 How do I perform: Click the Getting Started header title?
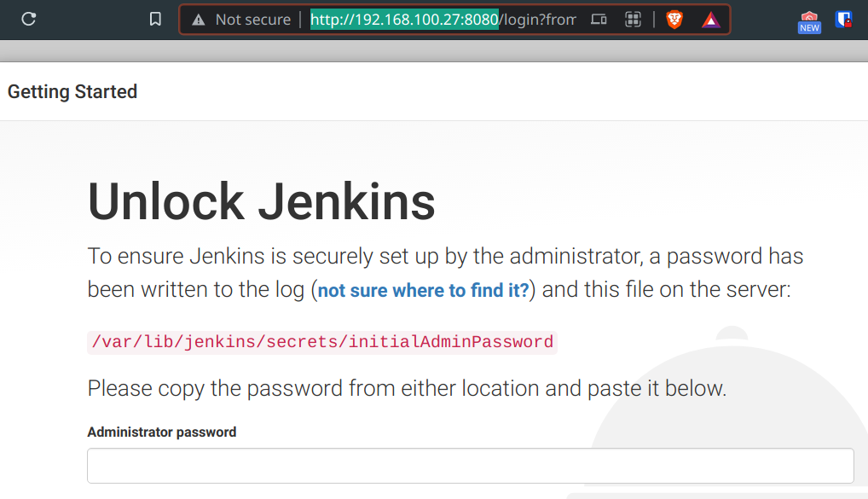pyautogui.click(x=72, y=91)
